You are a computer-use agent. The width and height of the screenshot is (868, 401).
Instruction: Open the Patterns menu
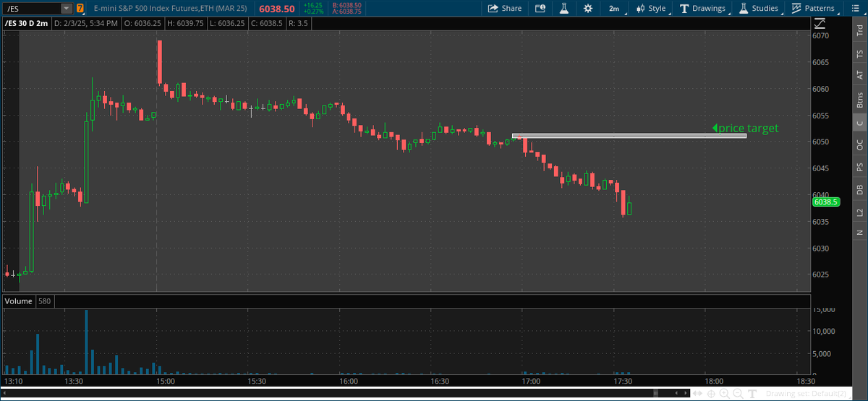(813, 9)
